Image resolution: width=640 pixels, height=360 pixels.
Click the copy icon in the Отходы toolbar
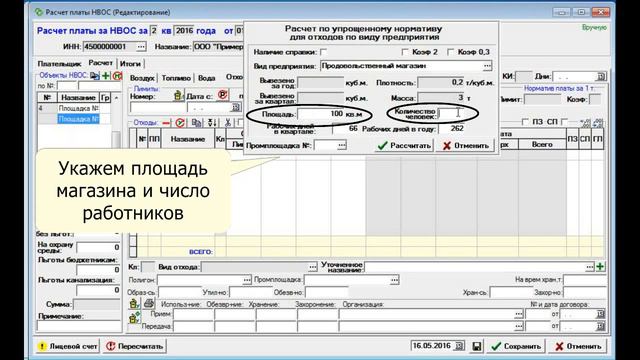197,122
